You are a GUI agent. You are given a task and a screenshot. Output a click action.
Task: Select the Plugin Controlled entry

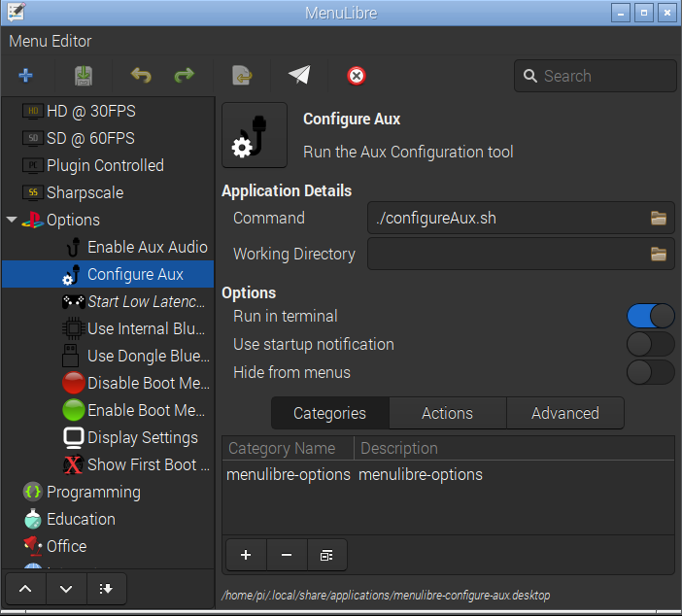pyautogui.click(x=108, y=166)
